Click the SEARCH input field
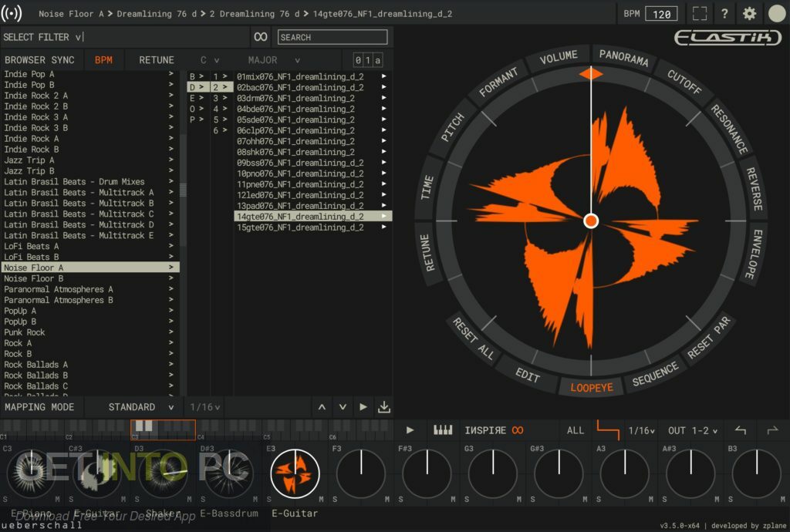 332,37
